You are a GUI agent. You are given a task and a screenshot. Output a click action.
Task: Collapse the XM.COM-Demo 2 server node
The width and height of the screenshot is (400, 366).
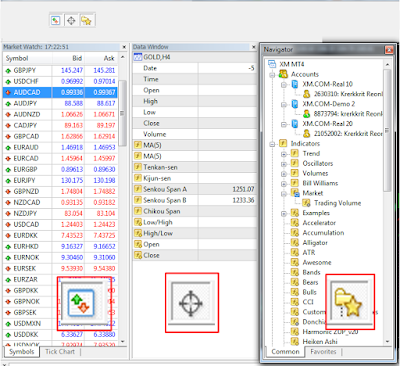[x=284, y=104]
